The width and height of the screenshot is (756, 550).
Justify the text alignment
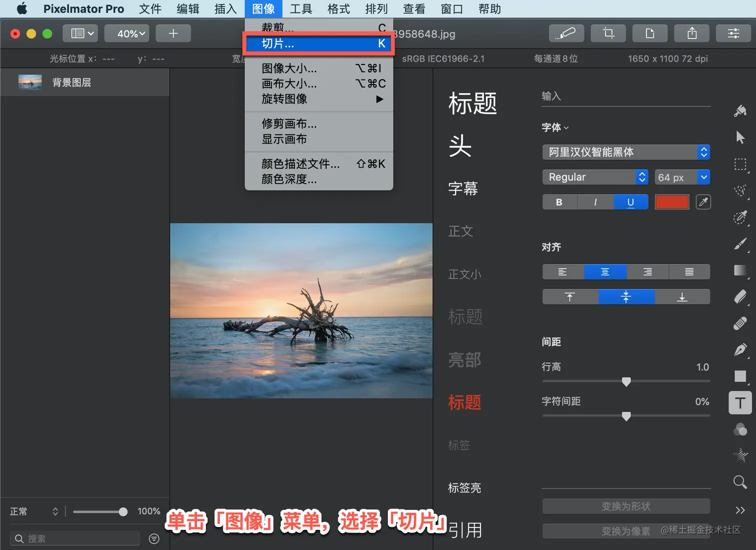click(x=689, y=272)
